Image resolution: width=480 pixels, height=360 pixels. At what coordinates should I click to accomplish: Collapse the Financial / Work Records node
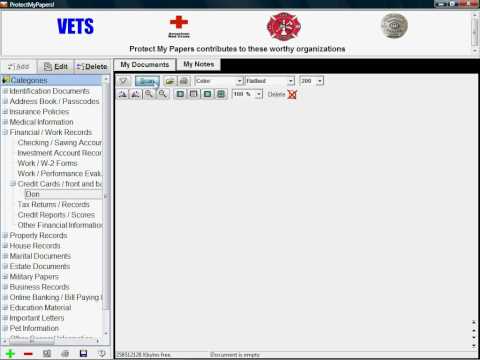(x=5, y=132)
